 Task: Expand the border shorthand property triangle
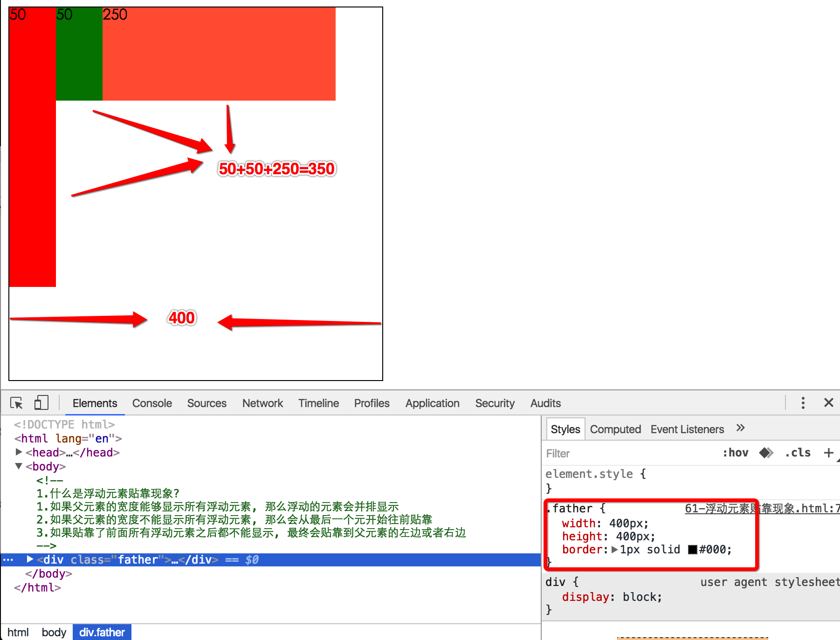614,550
